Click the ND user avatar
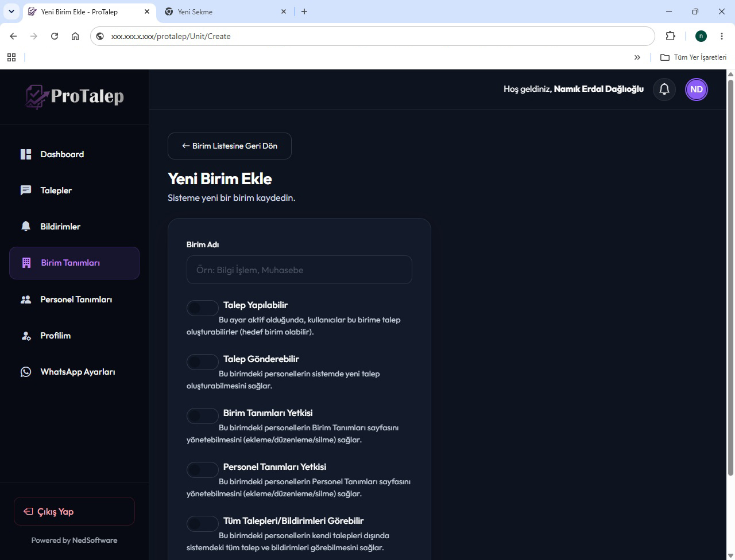Image resolution: width=735 pixels, height=560 pixels. (x=697, y=90)
